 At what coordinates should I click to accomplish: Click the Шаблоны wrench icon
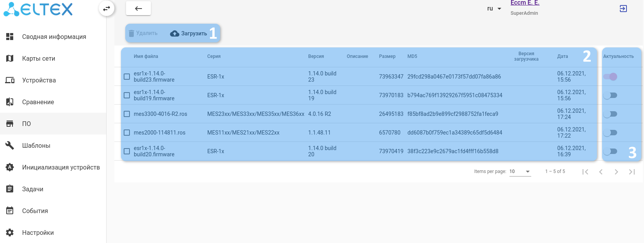pyautogui.click(x=10, y=145)
